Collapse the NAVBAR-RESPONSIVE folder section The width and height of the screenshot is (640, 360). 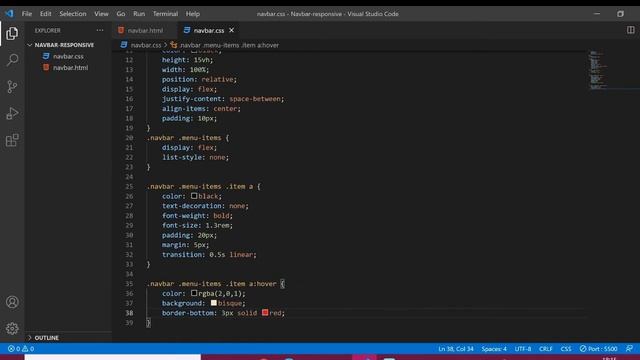pyautogui.click(x=64, y=45)
